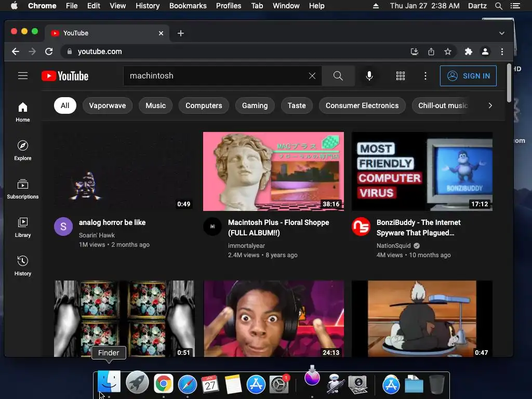Open Chrome three-dot menu
This screenshot has width=532, height=399.
[x=502, y=51]
